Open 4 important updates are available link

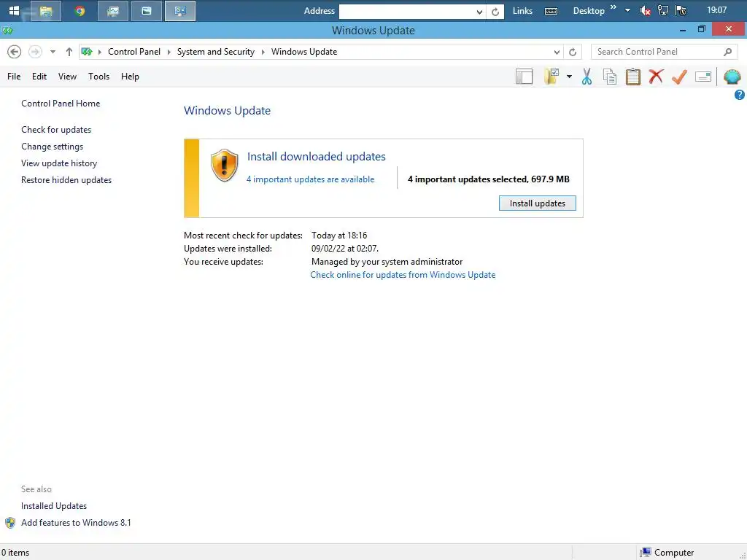(x=310, y=179)
